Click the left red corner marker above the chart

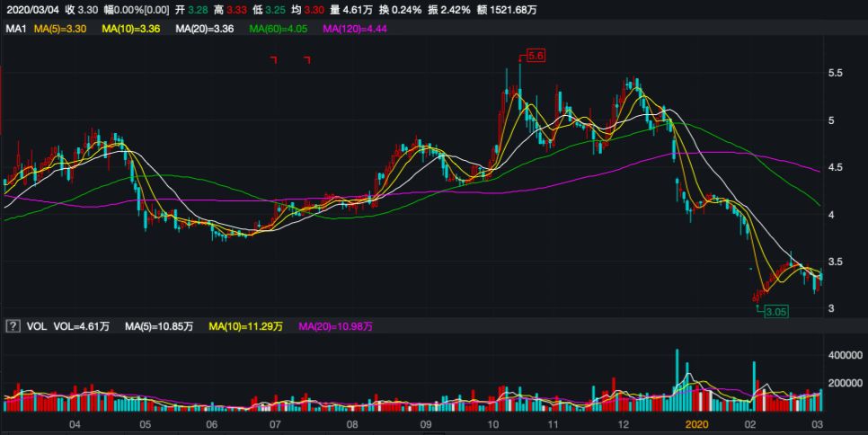(x=275, y=60)
